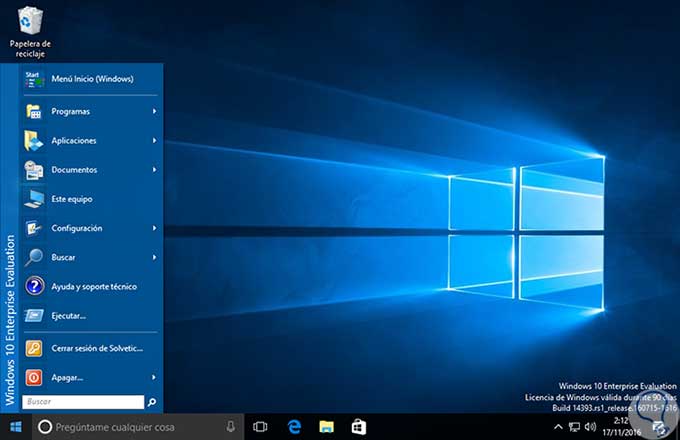Click the Ejecutar run icon
Viewport: 680px width, 440px height.
[34, 316]
